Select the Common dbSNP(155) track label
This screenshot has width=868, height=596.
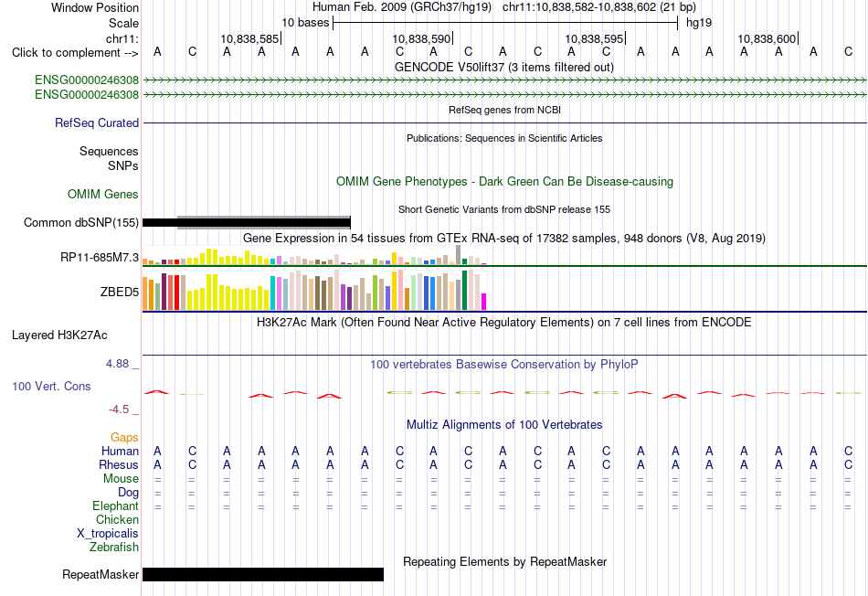80,223
